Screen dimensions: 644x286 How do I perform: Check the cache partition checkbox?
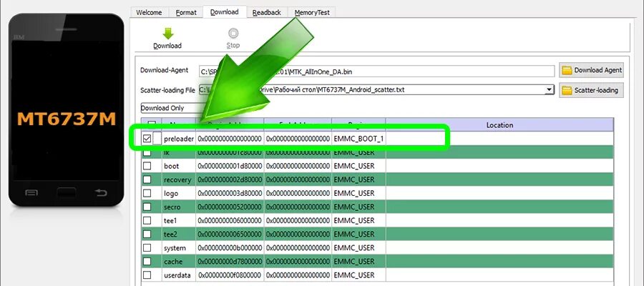[147, 261]
